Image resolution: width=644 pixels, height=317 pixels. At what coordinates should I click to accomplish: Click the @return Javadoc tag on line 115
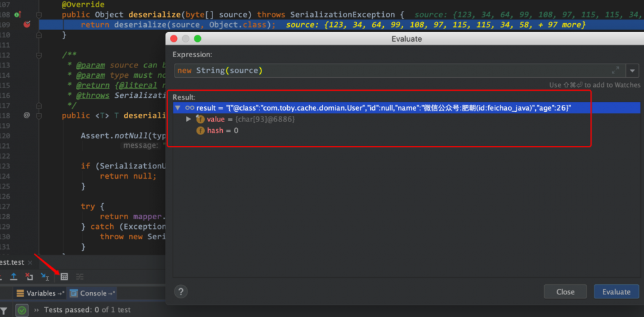tap(93, 86)
